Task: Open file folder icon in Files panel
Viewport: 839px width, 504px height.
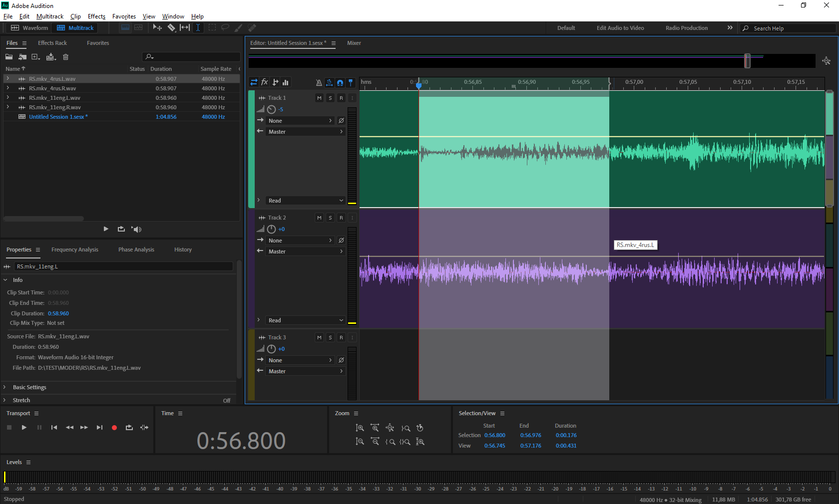Action: tap(9, 57)
